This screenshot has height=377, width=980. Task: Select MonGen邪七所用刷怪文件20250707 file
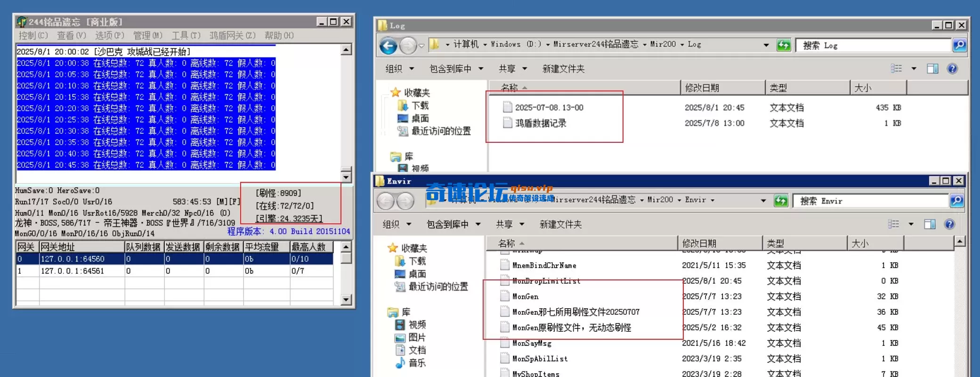tap(570, 312)
